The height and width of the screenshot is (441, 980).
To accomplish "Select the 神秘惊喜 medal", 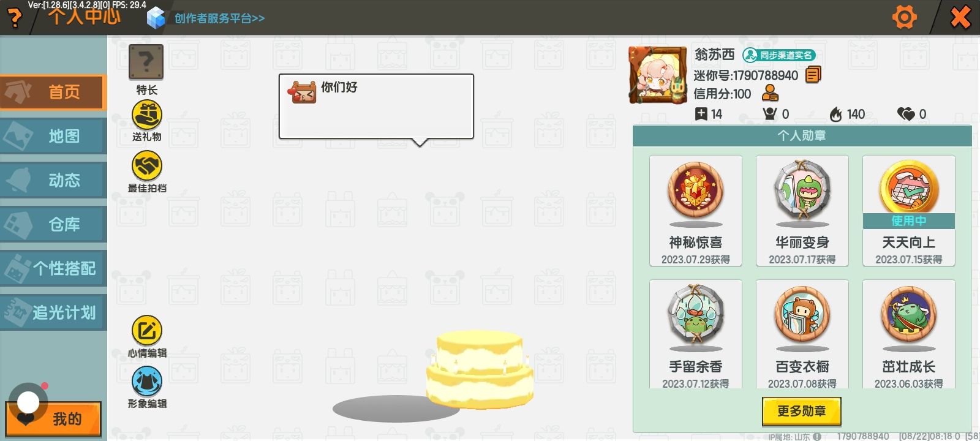I will (x=696, y=211).
